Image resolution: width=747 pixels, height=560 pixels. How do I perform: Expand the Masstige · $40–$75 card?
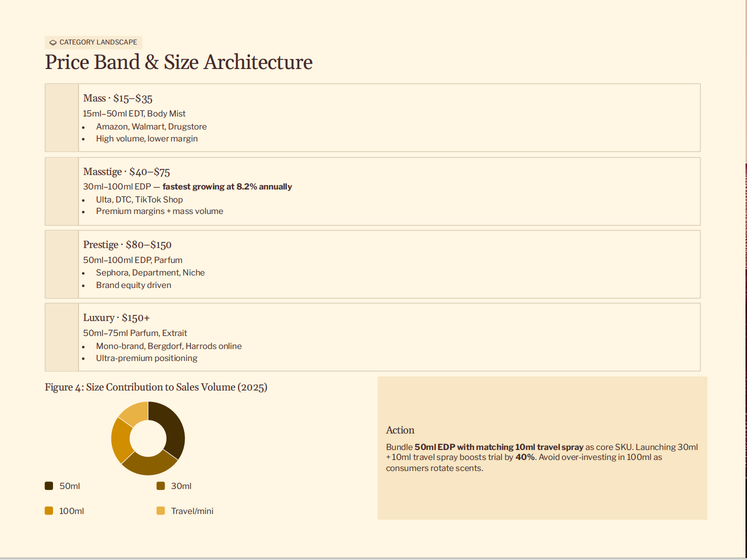click(126, 171)
